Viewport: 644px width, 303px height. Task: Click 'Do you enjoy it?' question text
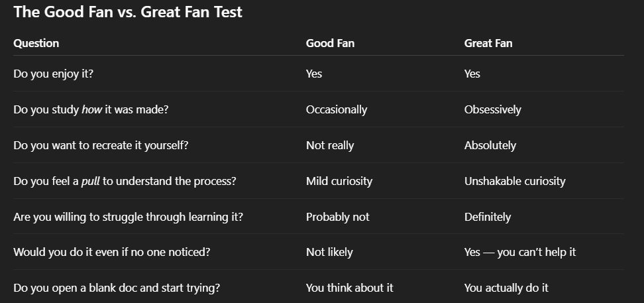click(x=54, y=74)
